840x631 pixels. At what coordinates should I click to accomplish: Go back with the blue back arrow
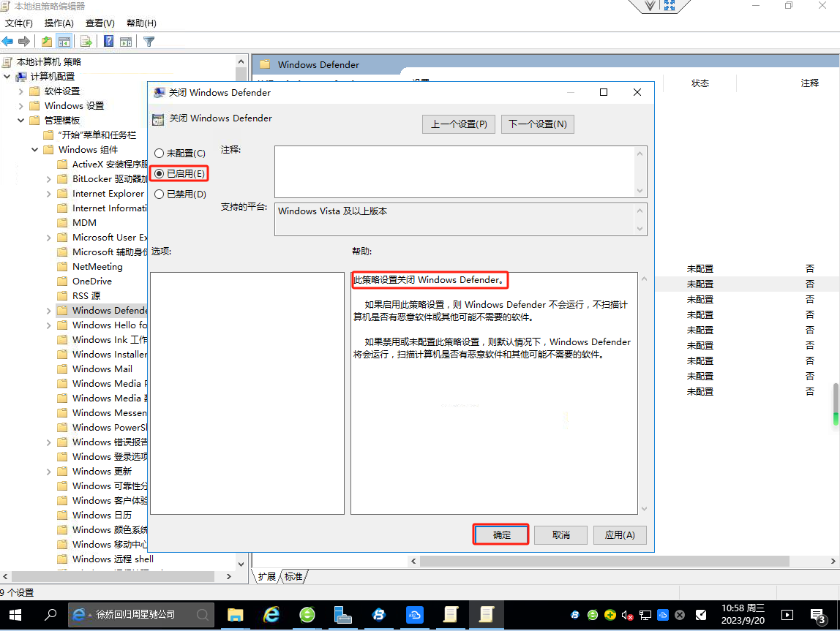[x=7, y=41]
